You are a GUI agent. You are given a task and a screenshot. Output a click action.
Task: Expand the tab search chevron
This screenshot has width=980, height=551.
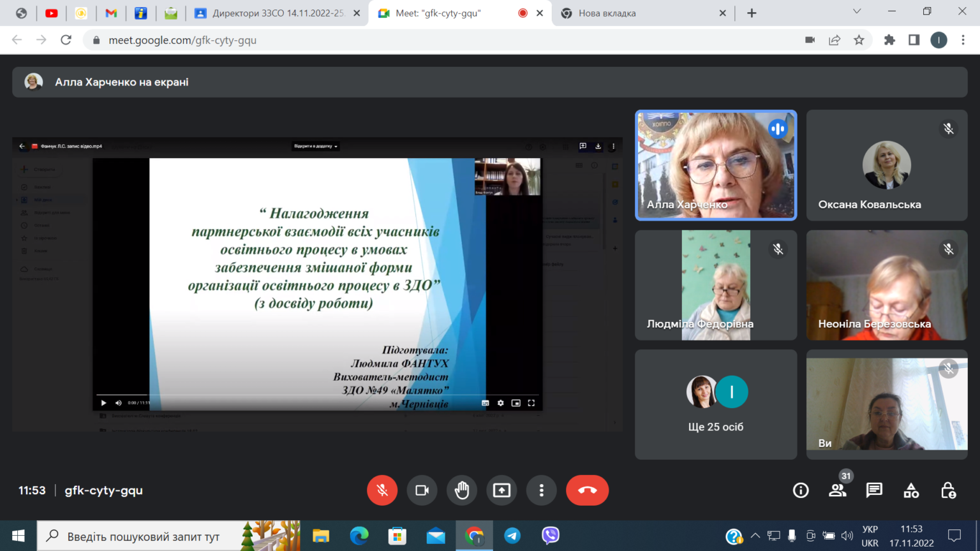[857, 12]
